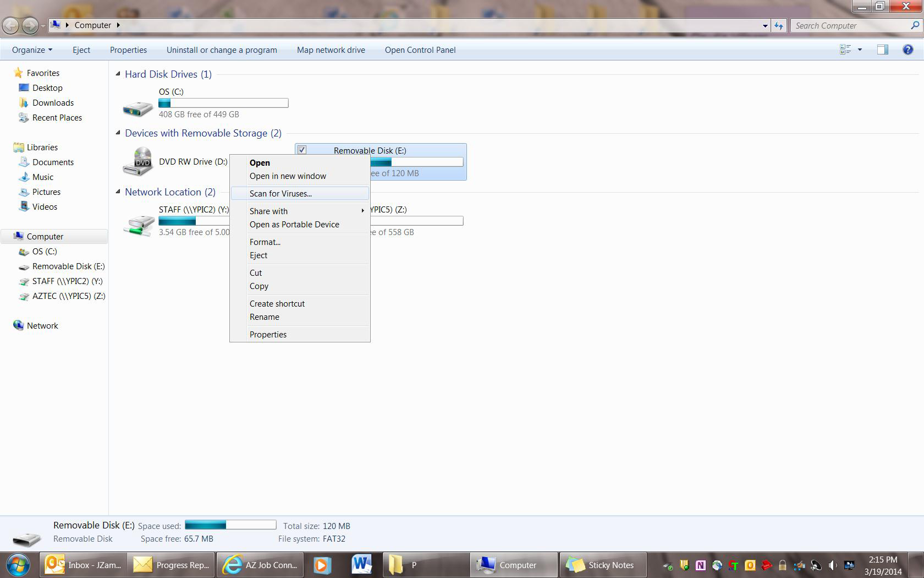
Task: Toggle the preview pane icon
Action: pyautogui.click(x=882, y=50)
